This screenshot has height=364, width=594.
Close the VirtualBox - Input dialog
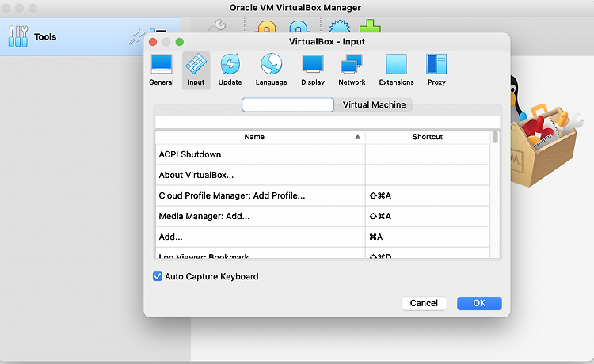(153, 42)
